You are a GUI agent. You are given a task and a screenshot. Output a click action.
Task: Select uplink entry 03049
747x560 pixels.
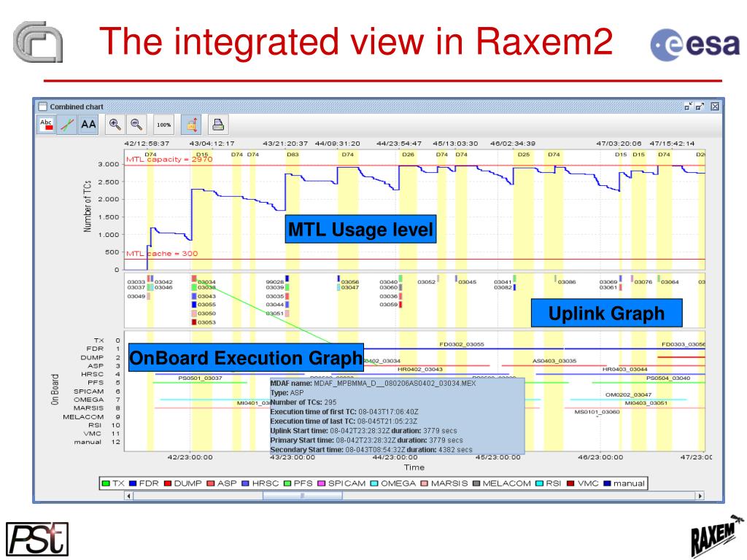pos(136,296)
